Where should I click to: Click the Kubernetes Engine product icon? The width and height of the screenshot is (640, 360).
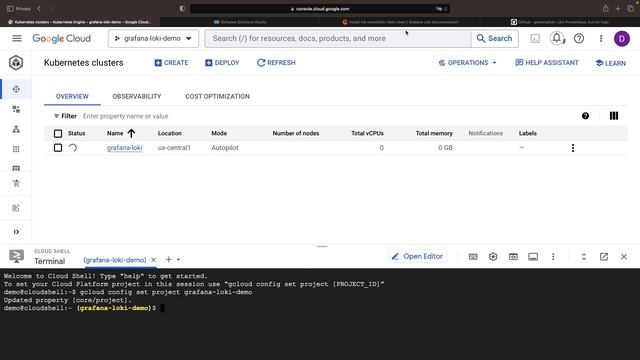[x=16, y=62]
